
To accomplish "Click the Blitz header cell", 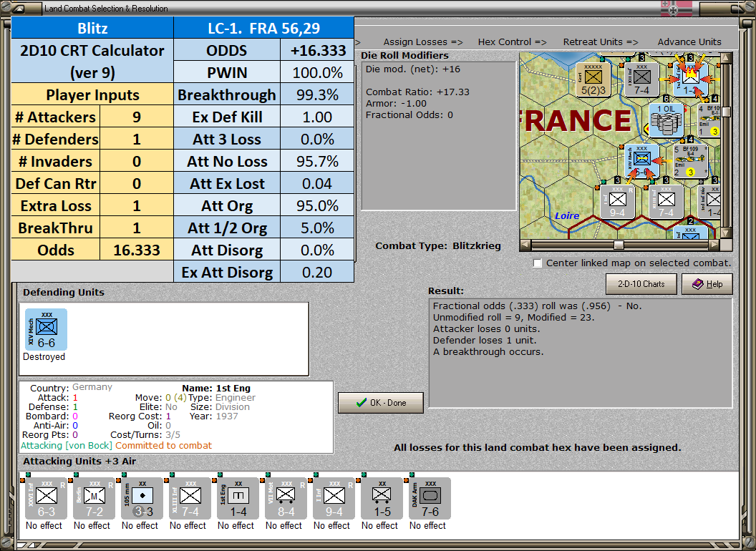I will 92,28.
